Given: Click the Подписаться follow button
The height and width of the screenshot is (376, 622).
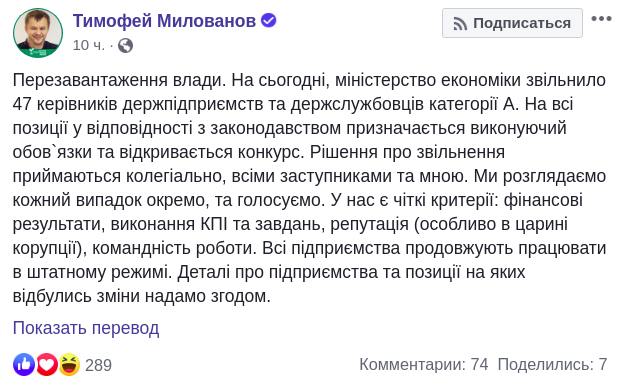Looking at the screenshot, I should [x=512, y=23].
